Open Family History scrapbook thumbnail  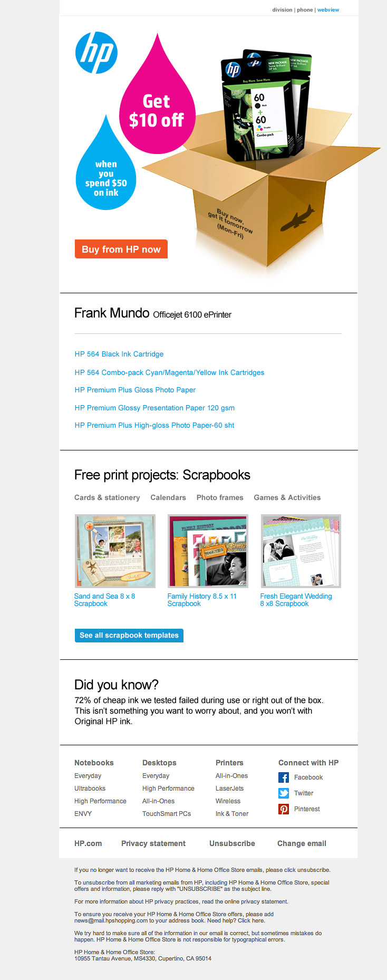(208, 551)
